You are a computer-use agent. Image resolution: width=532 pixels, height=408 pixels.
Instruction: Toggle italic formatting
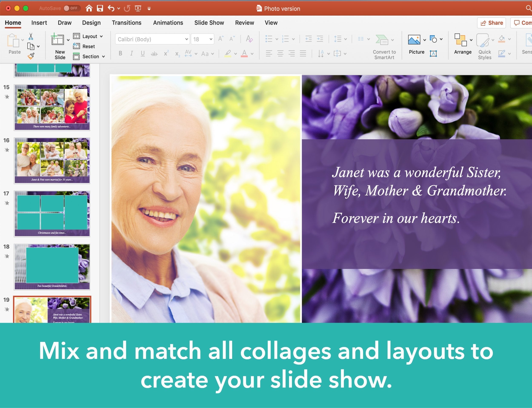131,53
